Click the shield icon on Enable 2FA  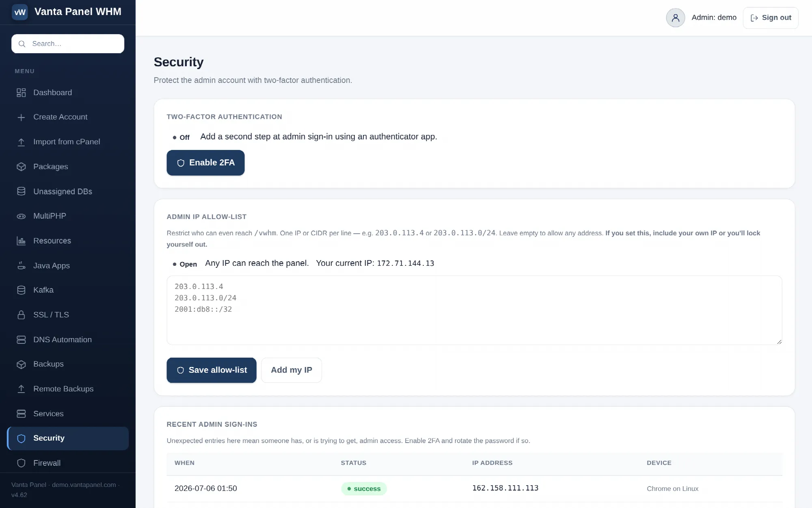click(181, 163)
